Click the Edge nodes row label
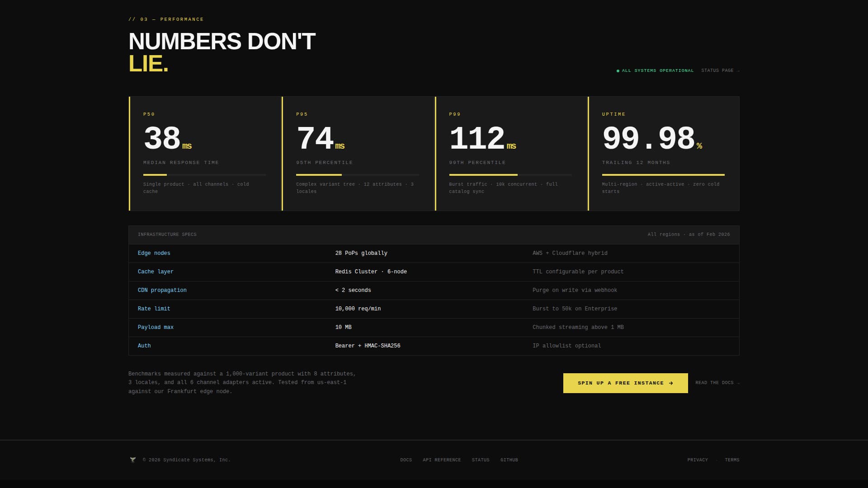This screenshot has height=488, width=868. 154,253
